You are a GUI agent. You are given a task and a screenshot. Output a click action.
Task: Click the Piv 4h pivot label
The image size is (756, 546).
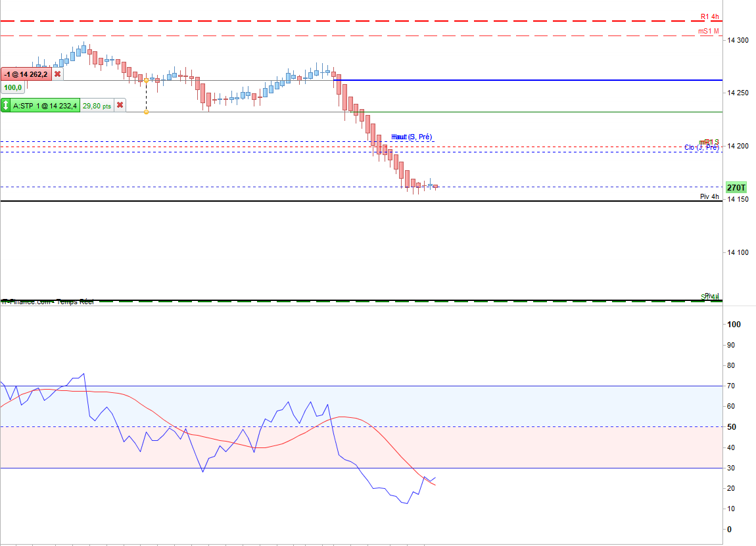709,196
